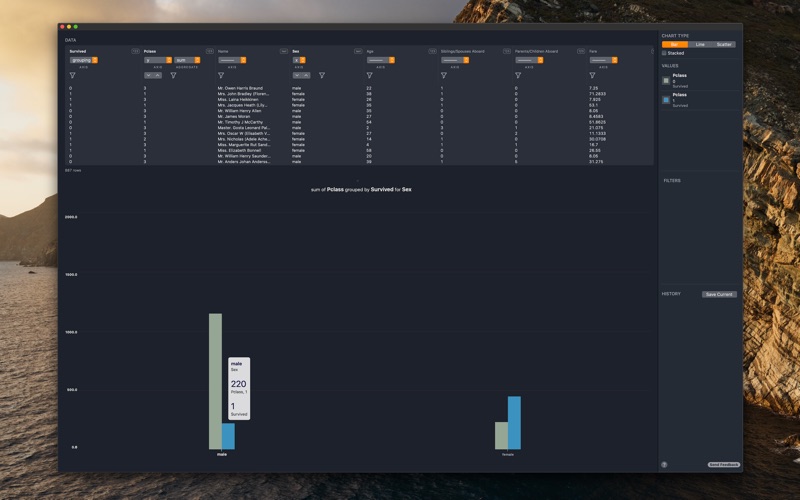Open the Fare column axis dropdown
Viewport: 800px width, 500px height.
[604, 60]
